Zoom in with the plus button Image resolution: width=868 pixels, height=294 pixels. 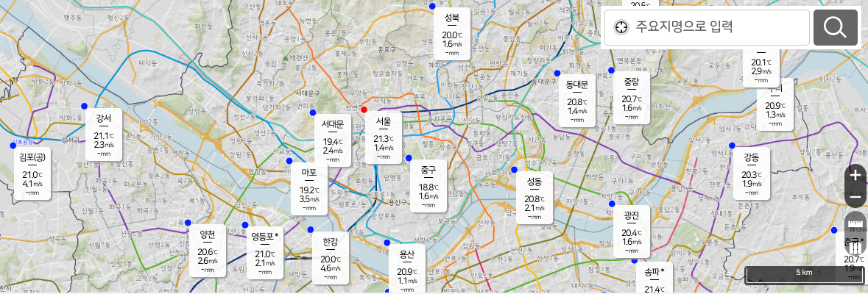[855, 176]
